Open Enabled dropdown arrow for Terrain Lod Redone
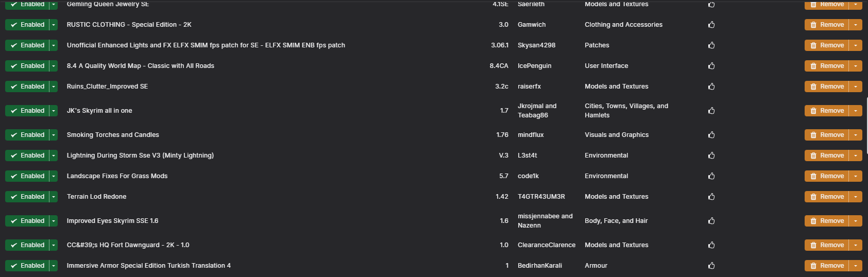This screenshot has width=868, height=277. coord(54,197)
